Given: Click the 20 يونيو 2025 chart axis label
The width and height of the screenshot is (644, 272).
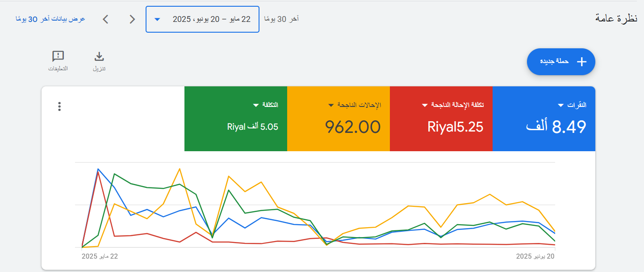Looking at the screenshot, I should (535, 256).
